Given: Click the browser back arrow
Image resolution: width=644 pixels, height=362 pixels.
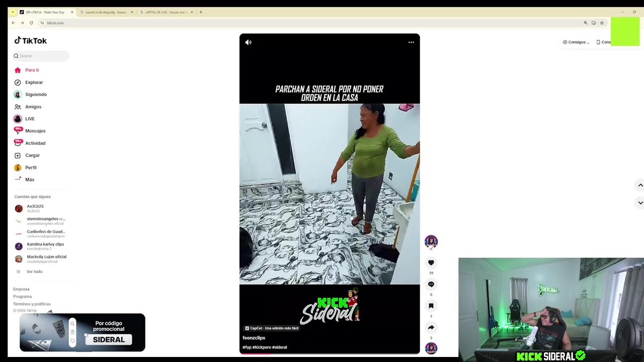Looking at the screenshot, I should (13, 23).
